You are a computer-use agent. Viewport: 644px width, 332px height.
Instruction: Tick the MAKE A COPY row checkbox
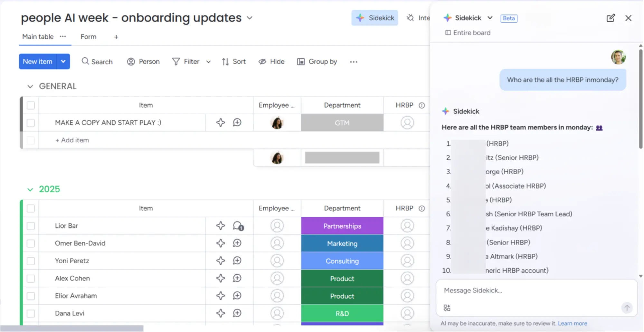pyautogui.click(x=31, y=123)
